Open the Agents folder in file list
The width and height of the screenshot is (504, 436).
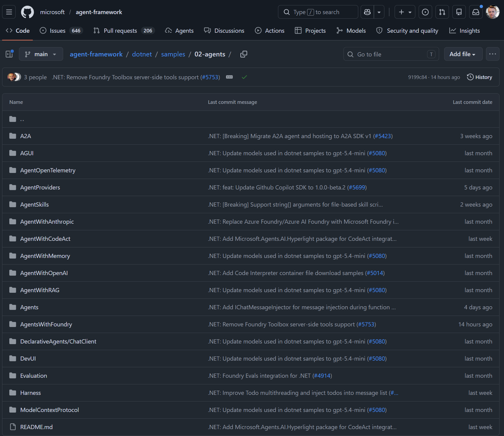click(29, 307)
